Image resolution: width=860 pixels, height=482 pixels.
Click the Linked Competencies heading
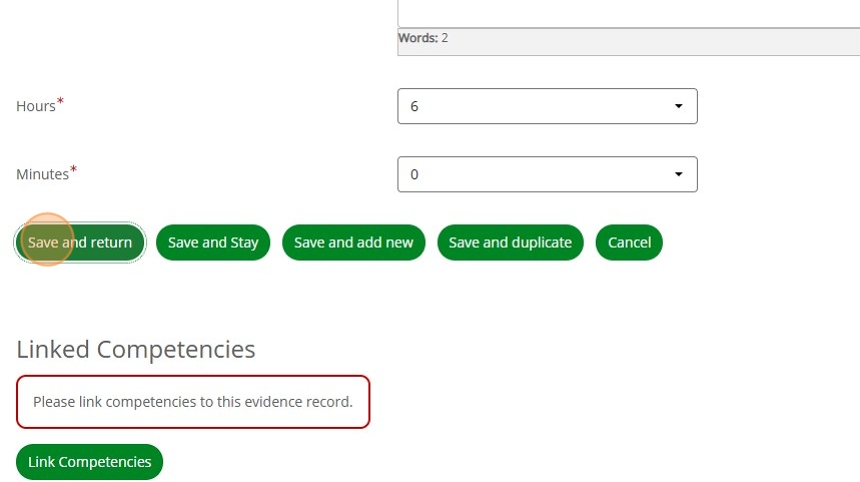tap(136, 349)
